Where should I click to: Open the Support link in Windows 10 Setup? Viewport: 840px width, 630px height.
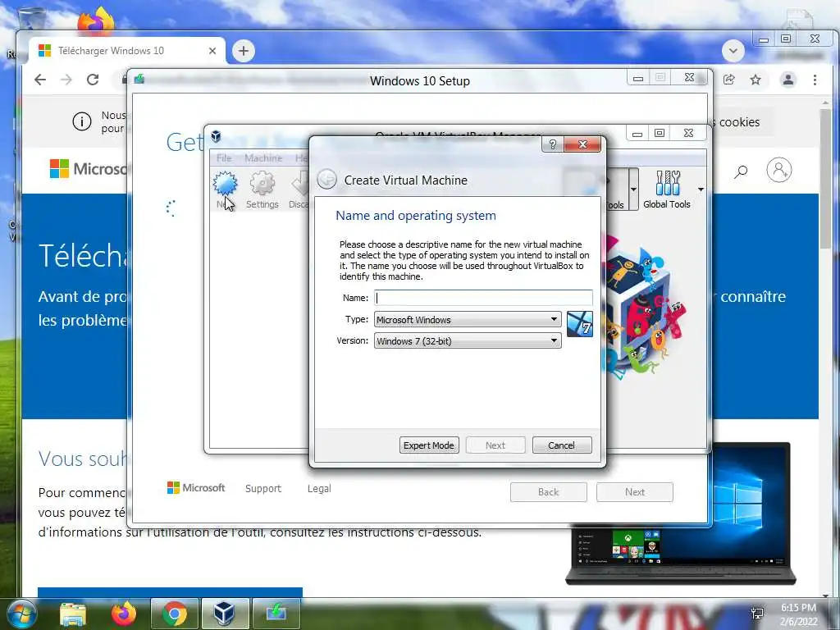point(263,489)
